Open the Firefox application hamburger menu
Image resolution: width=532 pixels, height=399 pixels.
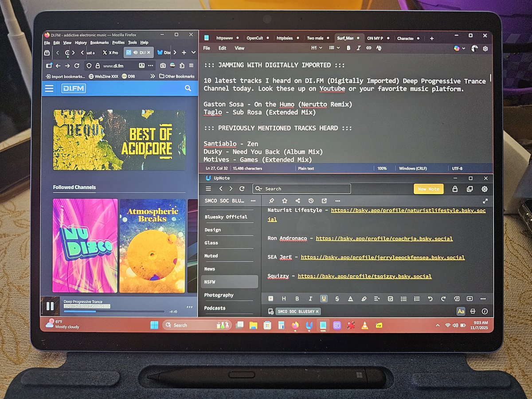click(191, 66)
